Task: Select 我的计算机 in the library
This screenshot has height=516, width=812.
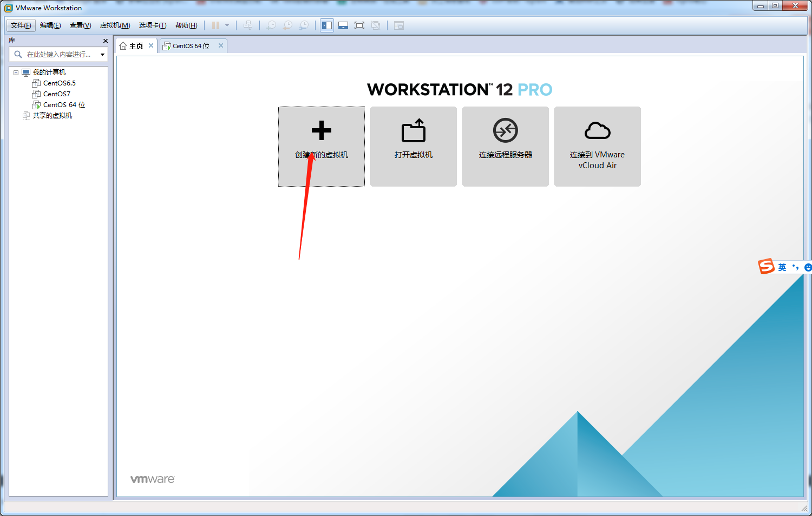Action: point(49,72)
